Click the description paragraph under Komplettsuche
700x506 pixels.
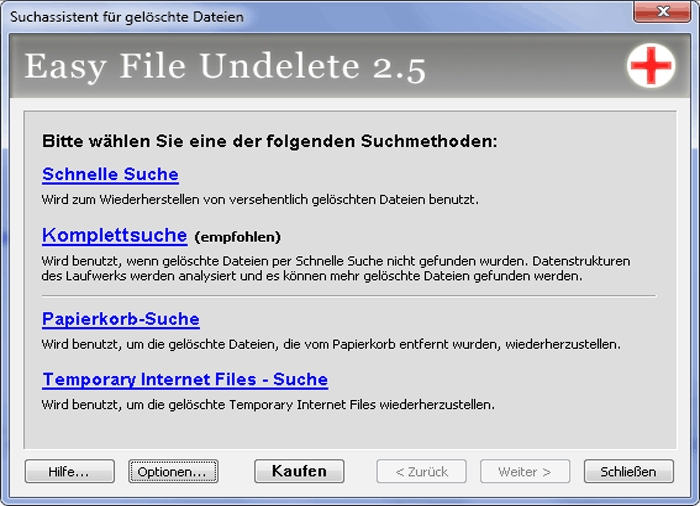click(336, 268)
